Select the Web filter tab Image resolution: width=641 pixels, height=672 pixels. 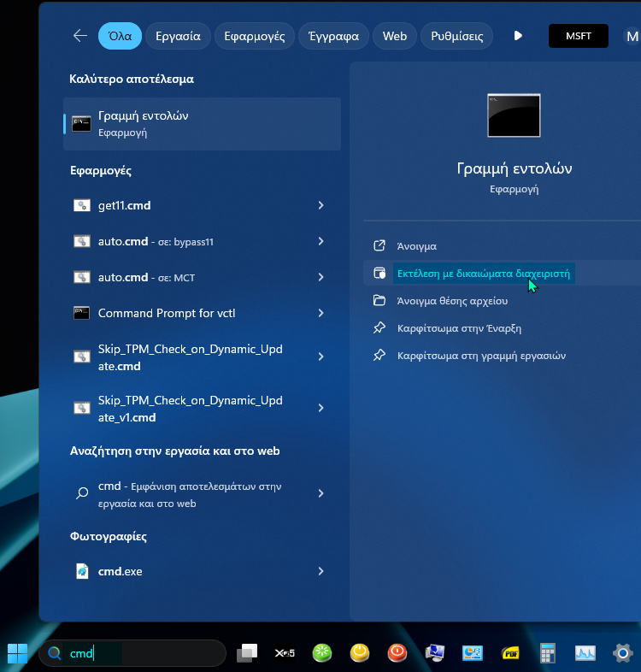pyautogui.click(x=395, y=36)
